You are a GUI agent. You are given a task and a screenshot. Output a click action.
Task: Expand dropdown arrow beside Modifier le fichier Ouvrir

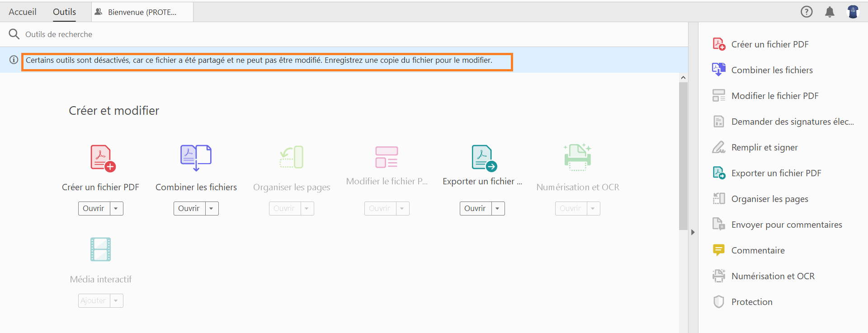tap(402, 208)
